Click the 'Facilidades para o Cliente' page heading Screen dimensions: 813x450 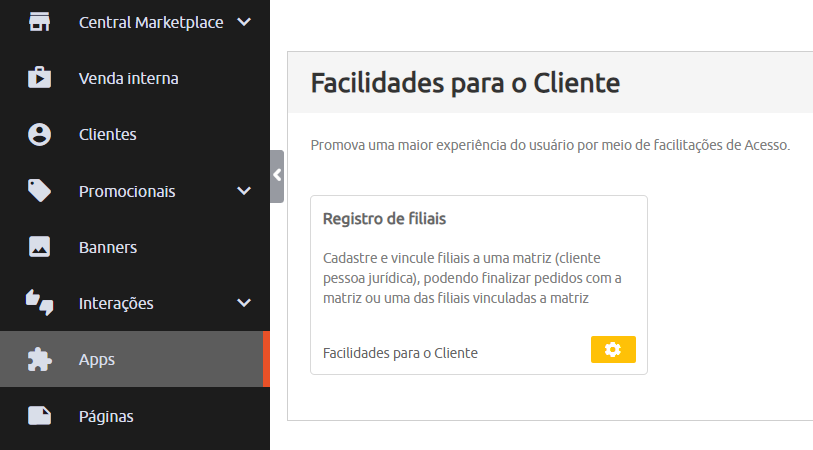pyautogui.click(x=465, y=83)
